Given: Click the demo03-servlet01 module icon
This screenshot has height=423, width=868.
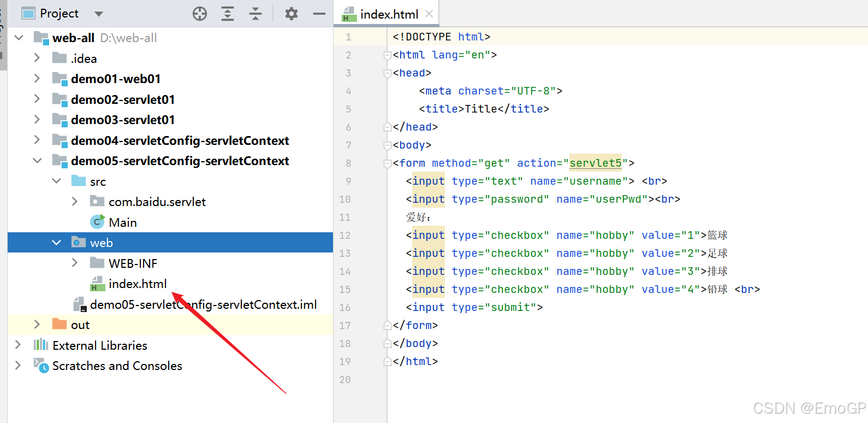Looking at the screenshot, I should point(60,120).
